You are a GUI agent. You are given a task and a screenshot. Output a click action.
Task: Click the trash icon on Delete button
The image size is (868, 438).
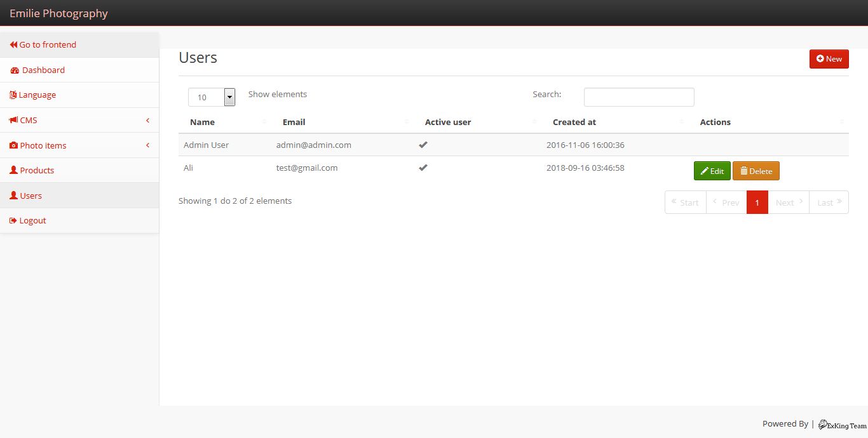pyautogui.click(x=743, y=171)
